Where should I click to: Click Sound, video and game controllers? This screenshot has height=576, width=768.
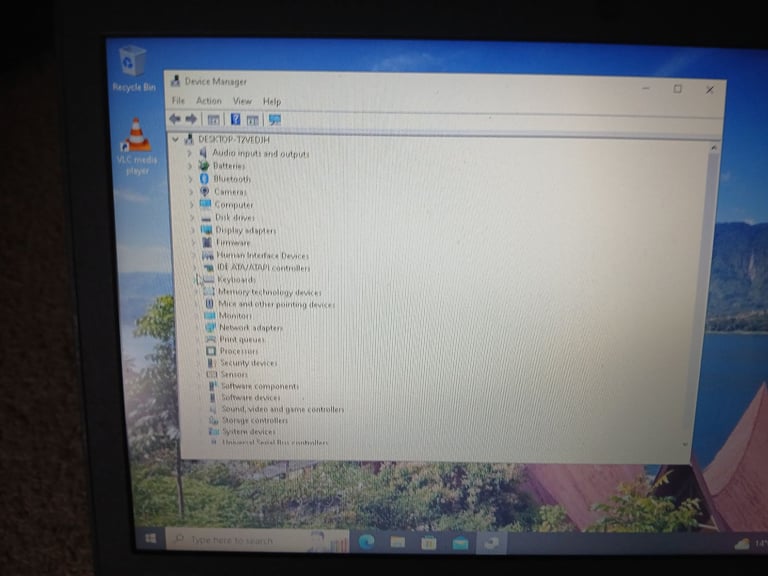tap(283, 409)
